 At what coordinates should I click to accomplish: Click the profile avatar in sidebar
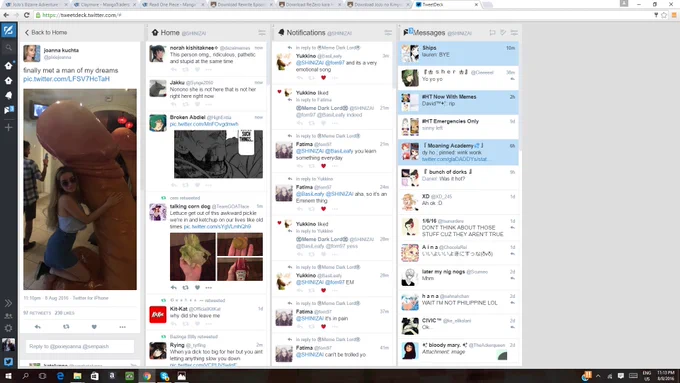click(x=8, y=345)
